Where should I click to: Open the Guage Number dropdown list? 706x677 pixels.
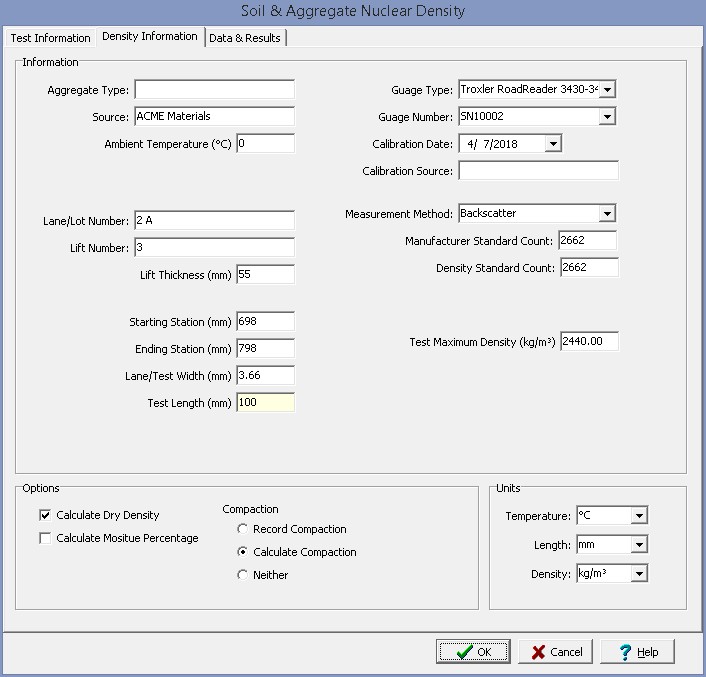tap(608, 117)
